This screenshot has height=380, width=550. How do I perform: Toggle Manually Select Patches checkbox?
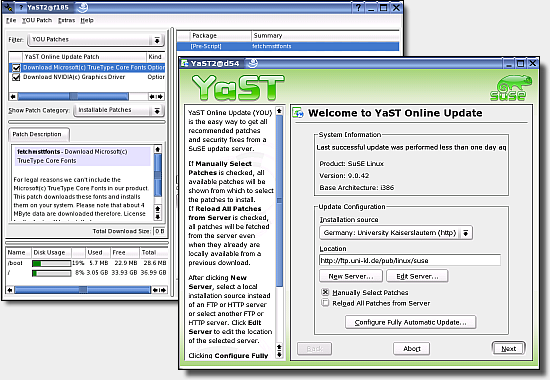coord(325,292)
